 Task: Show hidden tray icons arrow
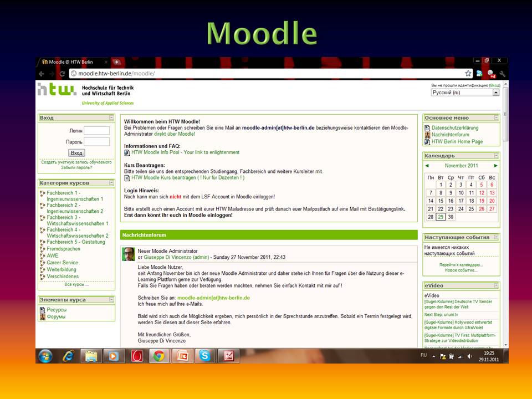point(433,356)
